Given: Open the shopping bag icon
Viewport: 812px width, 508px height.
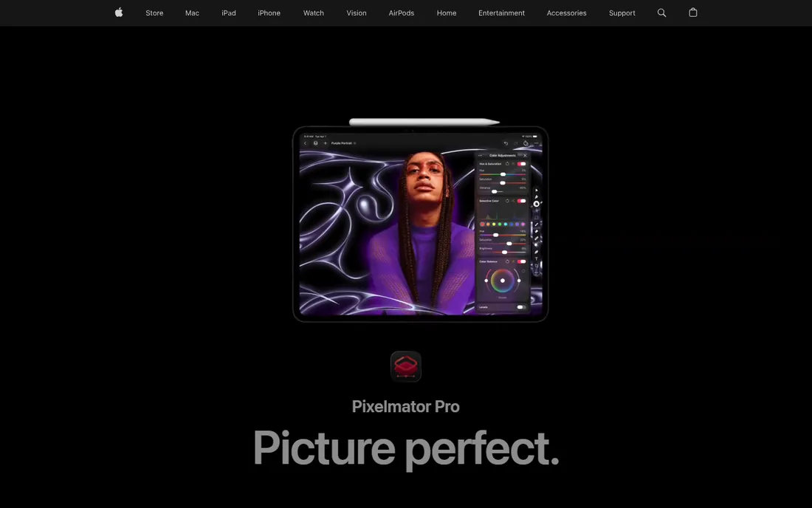Looking at the screenshot, I should click(693, 13).
